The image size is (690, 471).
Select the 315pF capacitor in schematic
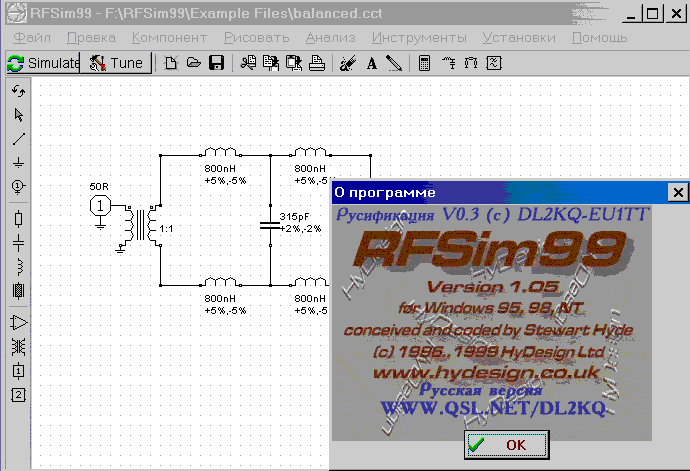coord(270,225)
